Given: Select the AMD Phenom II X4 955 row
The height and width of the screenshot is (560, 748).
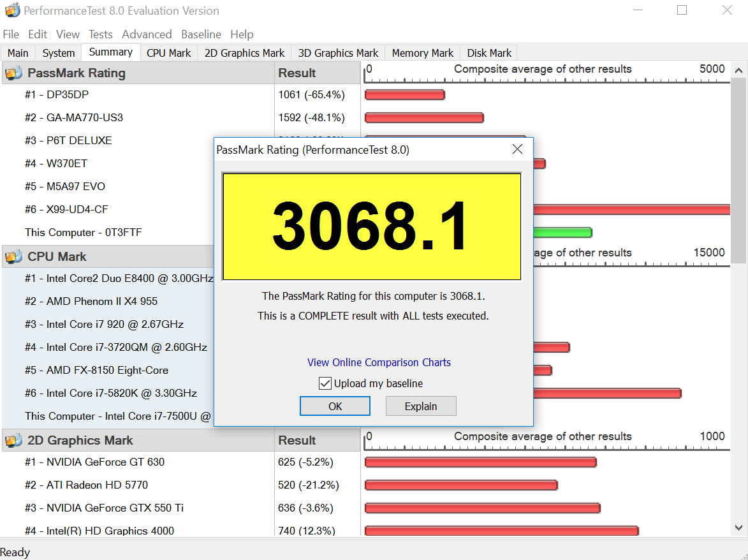Looking at the screenshot, I should coord(91,301).
